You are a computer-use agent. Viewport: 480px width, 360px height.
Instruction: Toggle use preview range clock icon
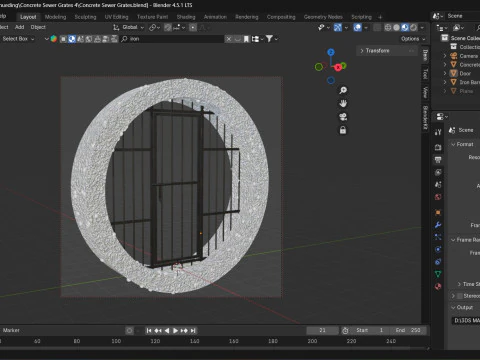pos(345,331)
